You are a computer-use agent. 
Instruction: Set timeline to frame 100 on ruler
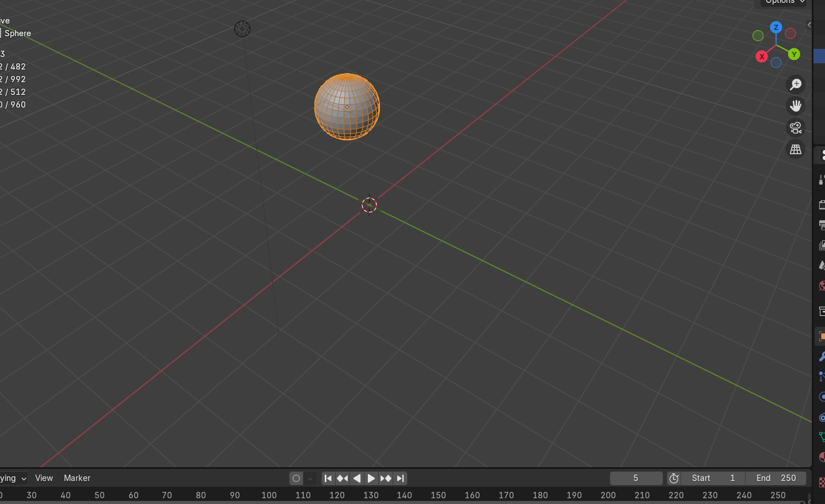pyautogui.click(x=269, y=495)
